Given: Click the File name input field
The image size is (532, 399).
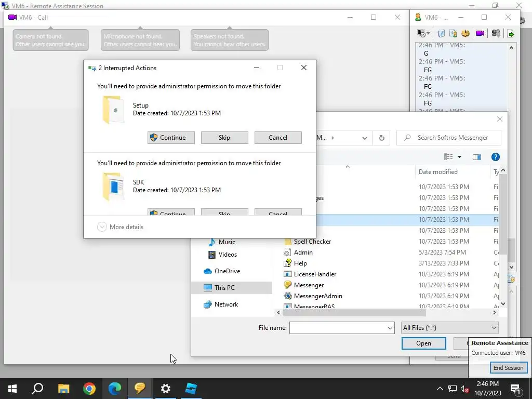Looking at the screenshot, I should click(x=338, y=328).
